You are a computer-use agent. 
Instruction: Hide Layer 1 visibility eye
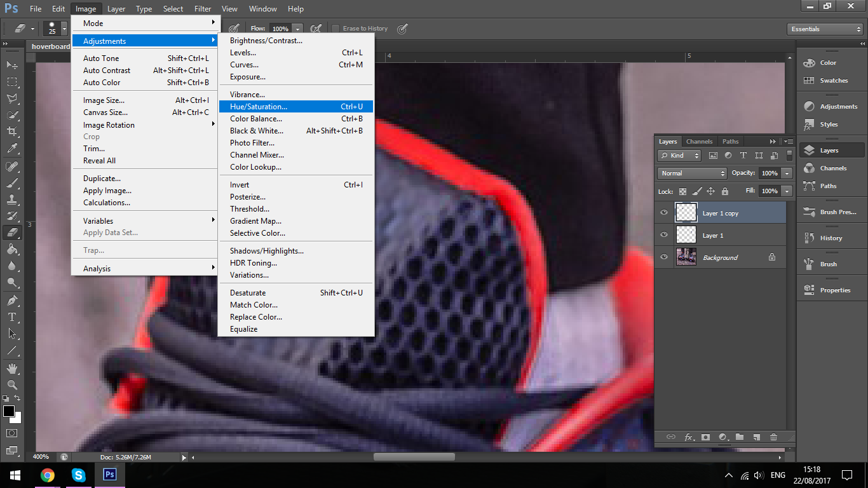[x=664, y=235]
